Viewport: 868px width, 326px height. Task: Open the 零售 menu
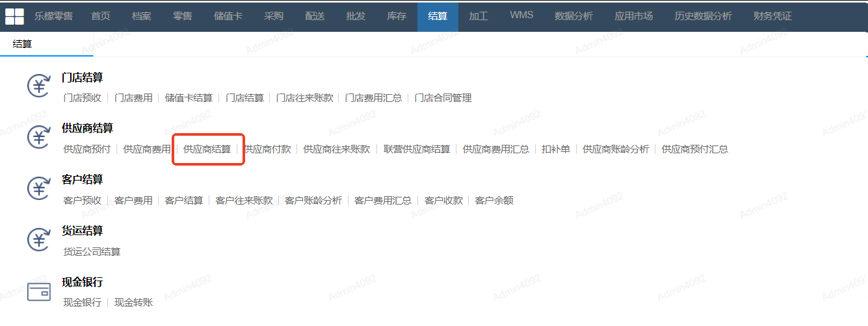click(x=183, y=16)
